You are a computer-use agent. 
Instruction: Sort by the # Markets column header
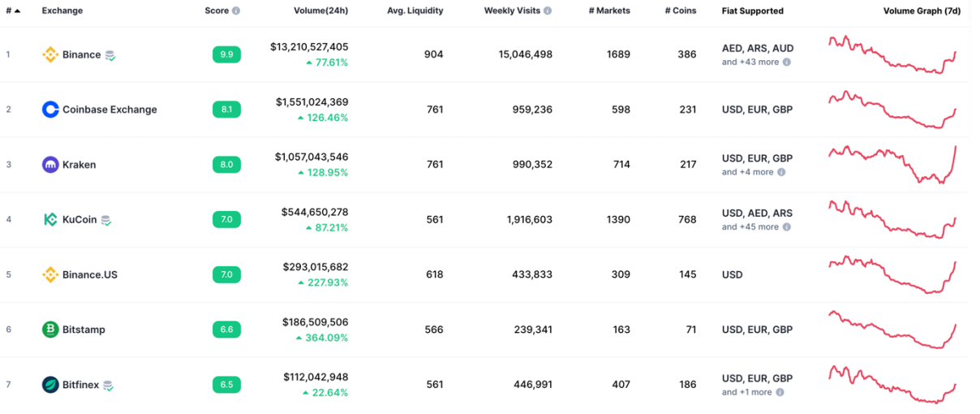coord(609,11)
